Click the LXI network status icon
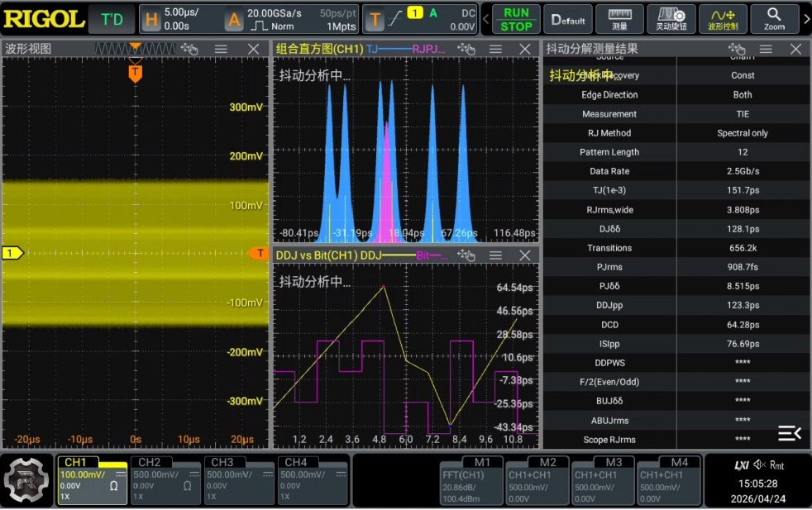The width and height of the screenshot is (812, 510). point(742,465)
